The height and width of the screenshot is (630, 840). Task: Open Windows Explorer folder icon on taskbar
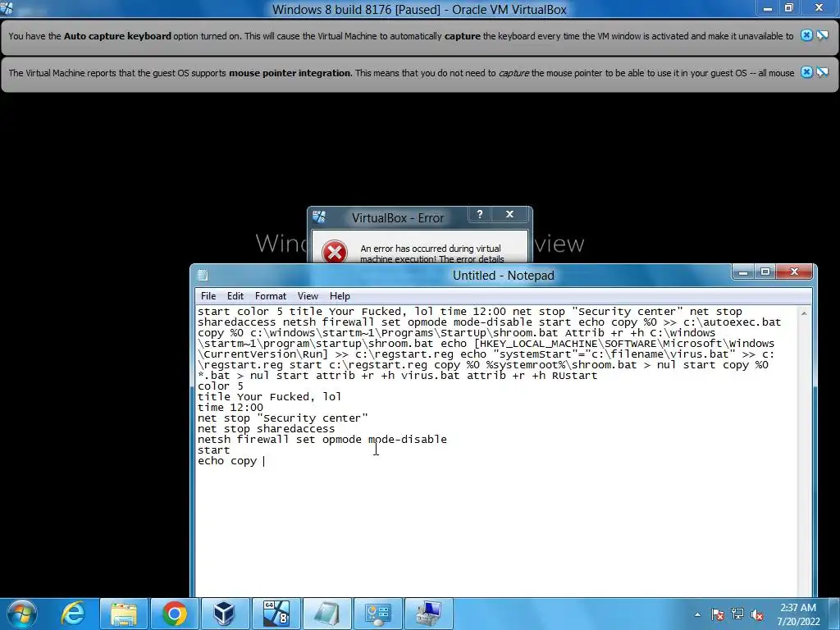(x=123, y=614)
